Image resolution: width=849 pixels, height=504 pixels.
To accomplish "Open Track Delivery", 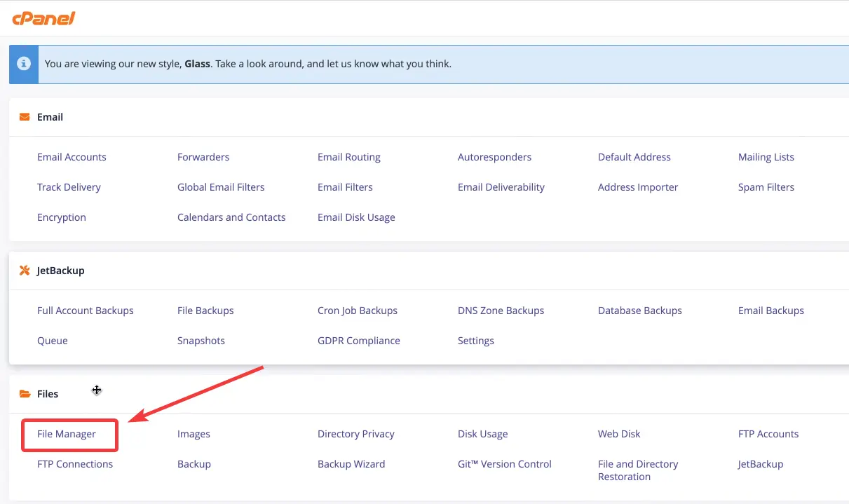I will tap(69, 187).
